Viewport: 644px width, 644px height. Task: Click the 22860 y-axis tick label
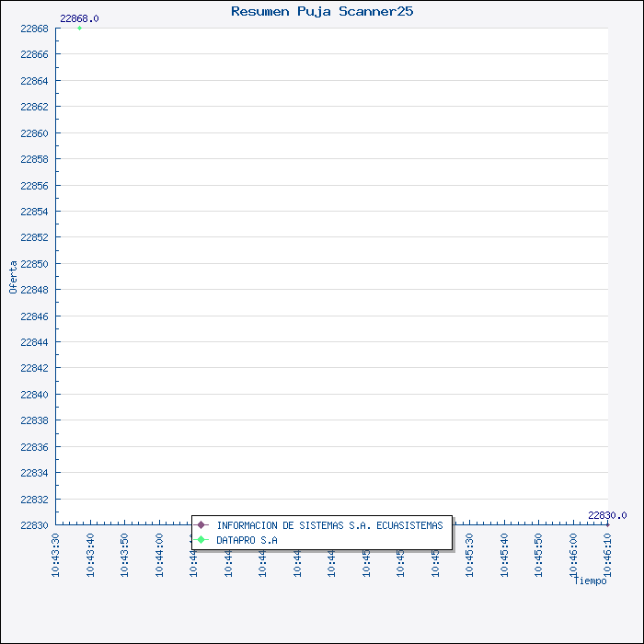click(34, 133)
